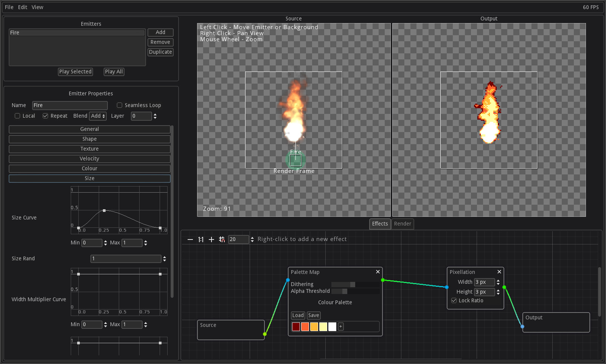Toggle snap-to-grid in the effects editor
The image size is (606, 364).
pyautogui.click(x=222, y=239)
